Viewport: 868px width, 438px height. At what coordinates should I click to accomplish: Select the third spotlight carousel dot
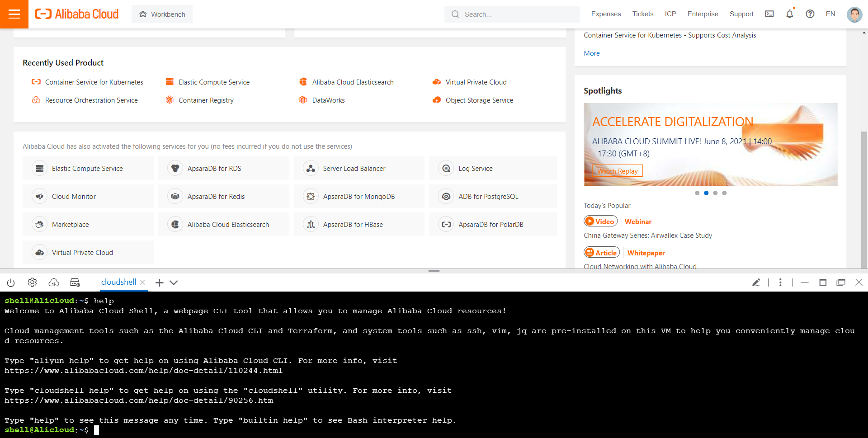point(715,193)
